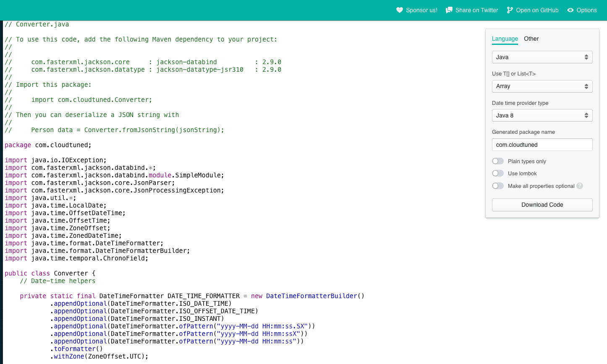The image size is (607, 364).
Task: Click the com.cloudtuned package name field
Action: 542,145
